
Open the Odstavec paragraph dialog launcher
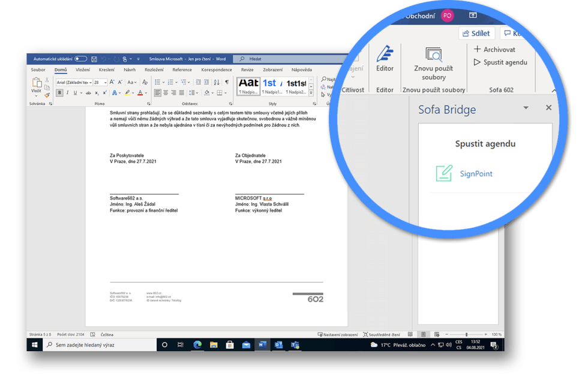click(x=230, y=104)
